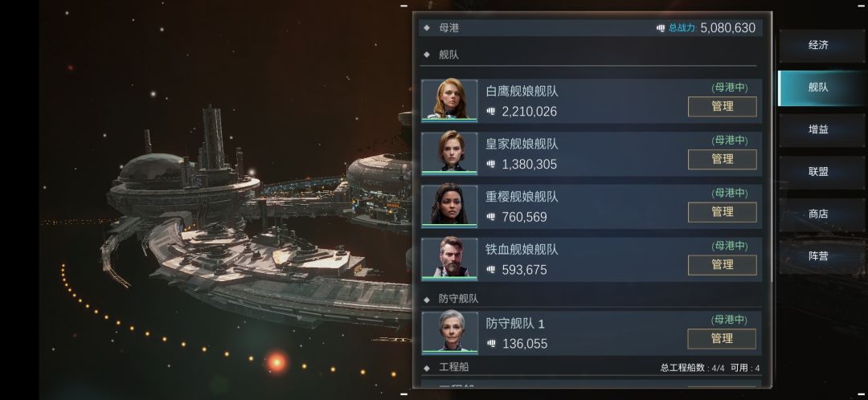Click power icon beside 593,675
Viewport: 868px width, 400px height.
[x=490, y=269]
